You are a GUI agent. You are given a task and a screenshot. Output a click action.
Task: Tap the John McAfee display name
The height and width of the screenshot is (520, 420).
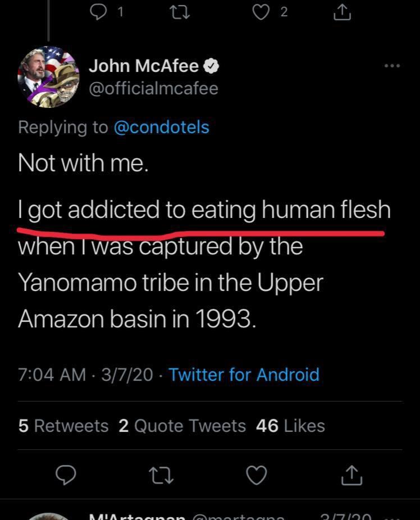point(144,66)
